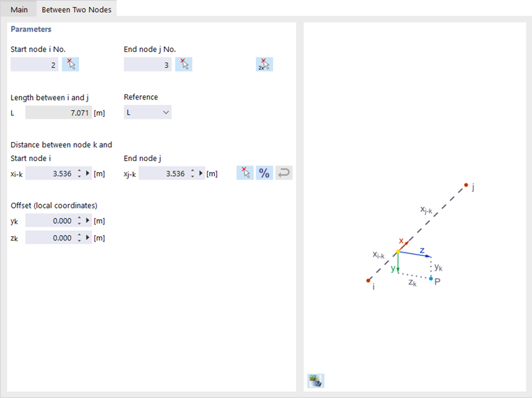
Task: Click point P in the diagram
Action: tap(431, 278)
